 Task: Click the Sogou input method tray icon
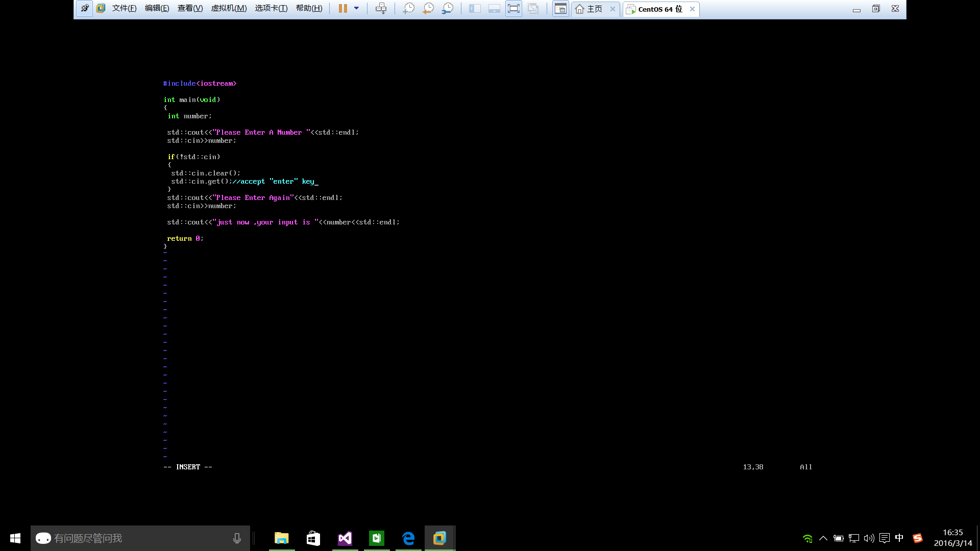(918, 538)
